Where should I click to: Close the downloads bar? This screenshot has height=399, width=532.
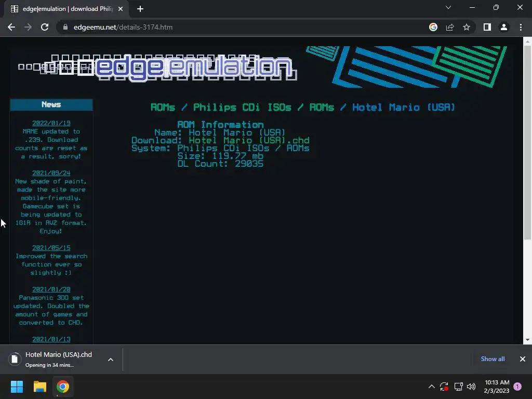523,359
